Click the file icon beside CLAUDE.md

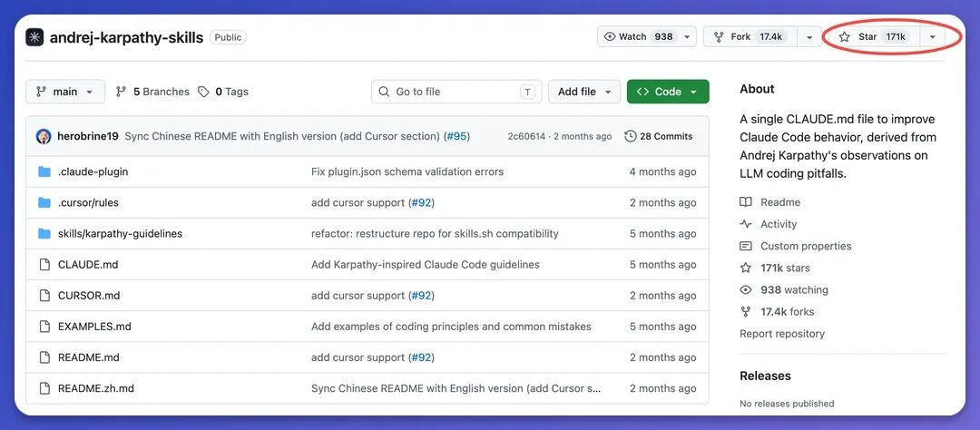pyautogui.click(x=44, y=264)
